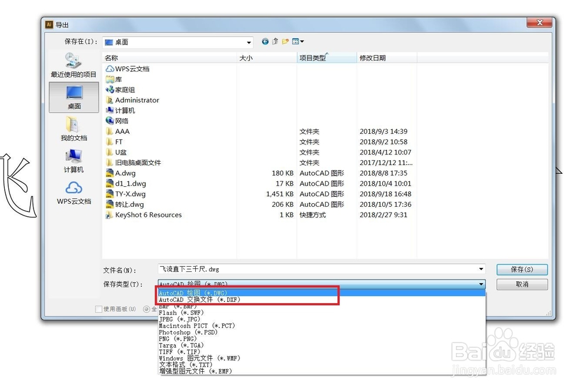Click the 取消 Cancel button

click(522, 284)
